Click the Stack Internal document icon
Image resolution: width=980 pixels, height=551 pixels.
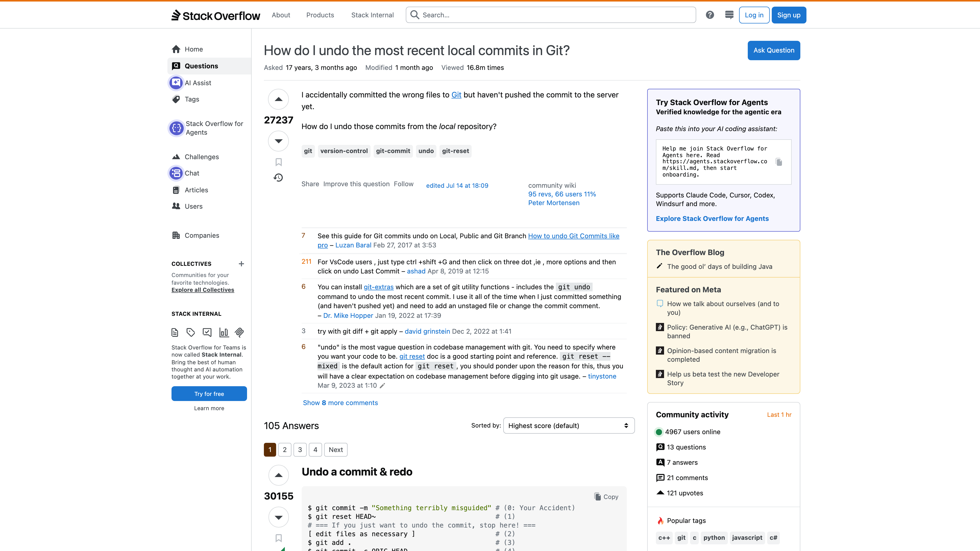click(175, 333)
